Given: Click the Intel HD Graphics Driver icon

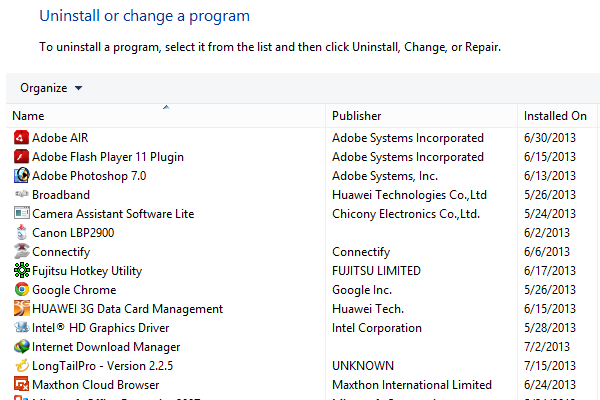Looking at the screenshot, I should pos(21,327).
